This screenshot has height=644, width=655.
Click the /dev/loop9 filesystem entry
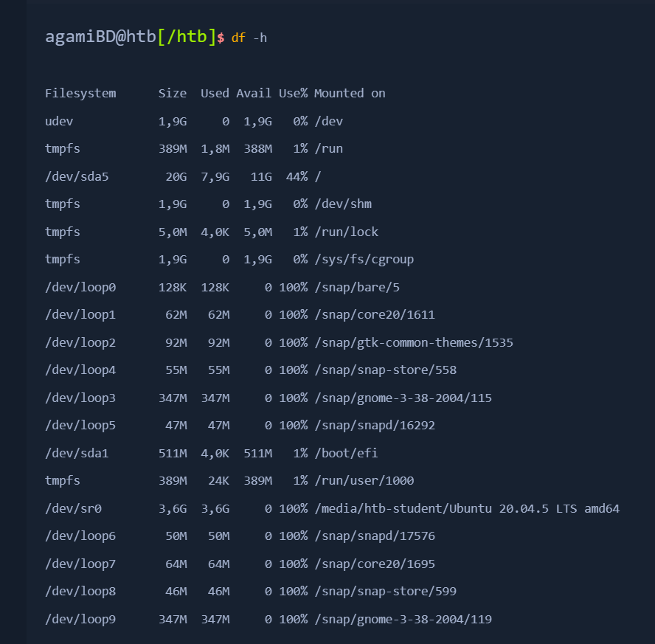80,620
